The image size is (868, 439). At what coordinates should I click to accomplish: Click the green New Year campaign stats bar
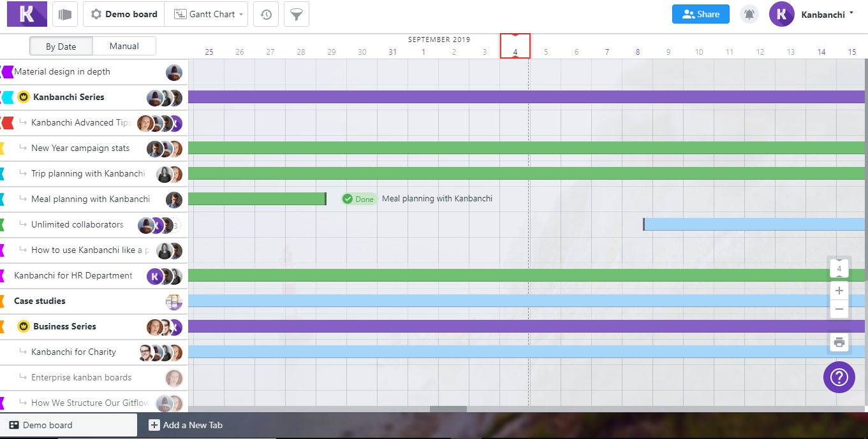tap(526, 148)
